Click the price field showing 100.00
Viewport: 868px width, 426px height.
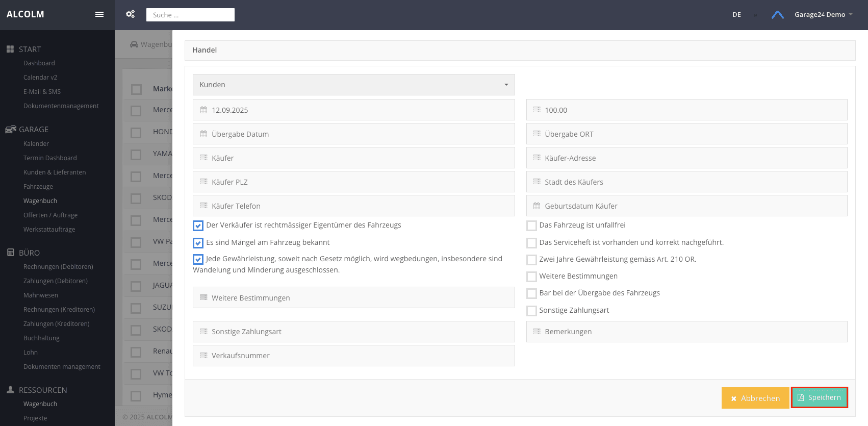click(687, 110)
